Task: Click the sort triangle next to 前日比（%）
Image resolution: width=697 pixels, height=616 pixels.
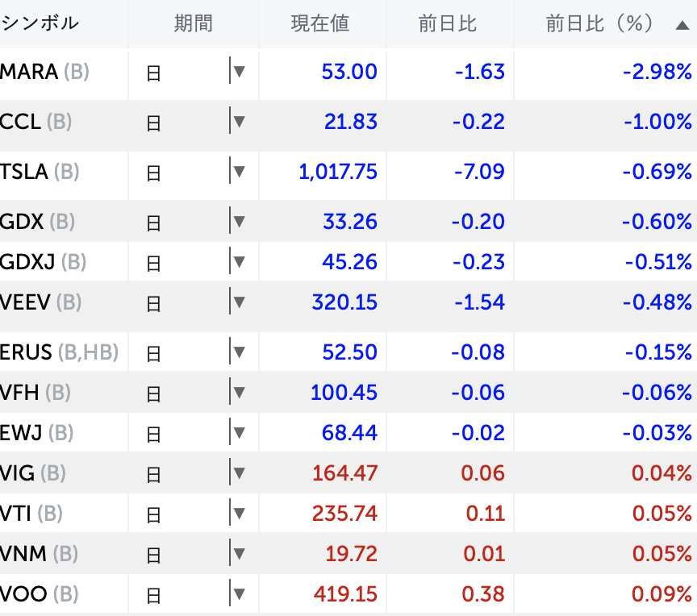Action: [x=682, y=24]
